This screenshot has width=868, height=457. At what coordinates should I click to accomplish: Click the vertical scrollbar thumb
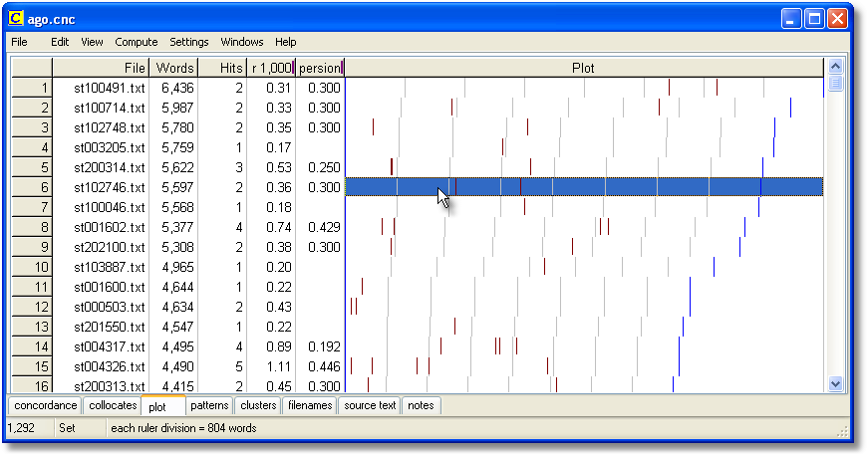[x=835, y=84]
